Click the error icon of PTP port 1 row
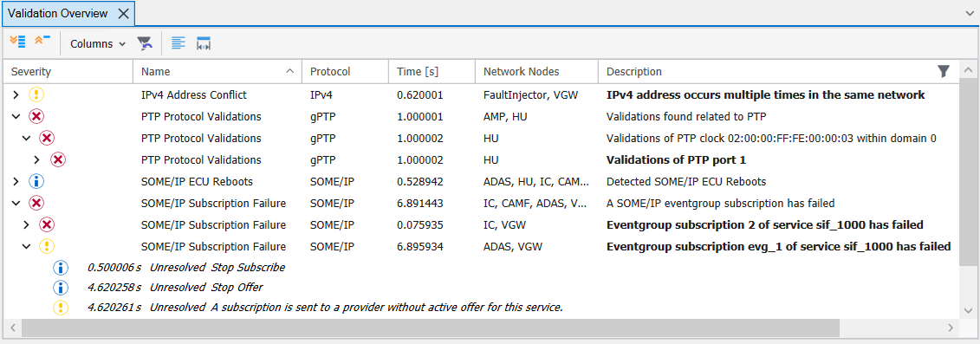The height and width of the screenshot is (344, 980). point(58,160)
